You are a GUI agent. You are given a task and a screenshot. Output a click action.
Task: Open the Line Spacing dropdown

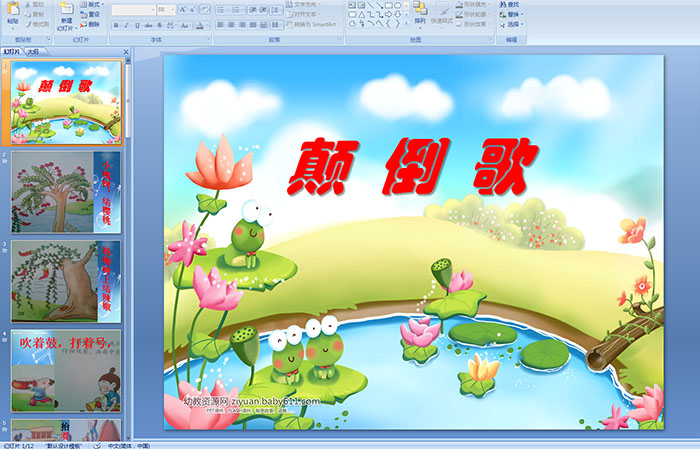point(276,10)
